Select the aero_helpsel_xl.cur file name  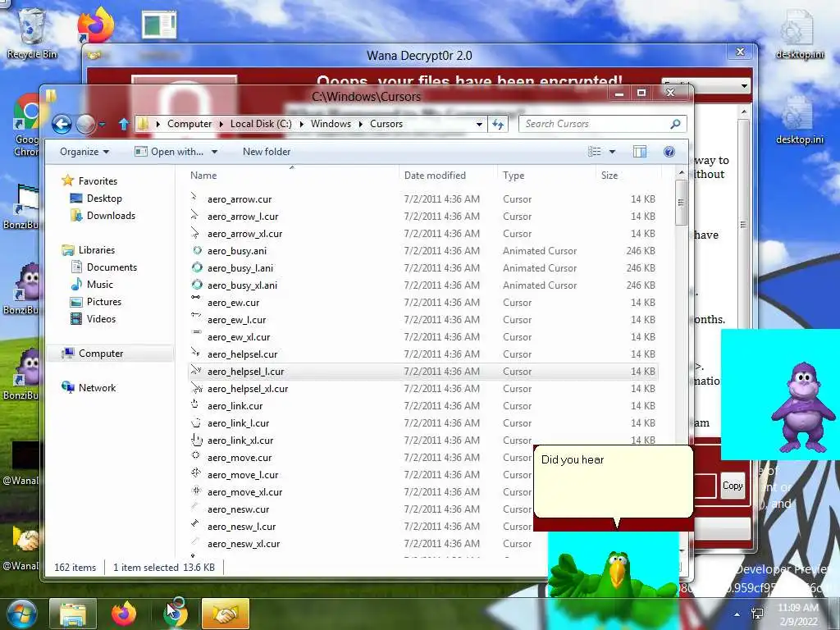pyautogui.click(x=248, y=388)
